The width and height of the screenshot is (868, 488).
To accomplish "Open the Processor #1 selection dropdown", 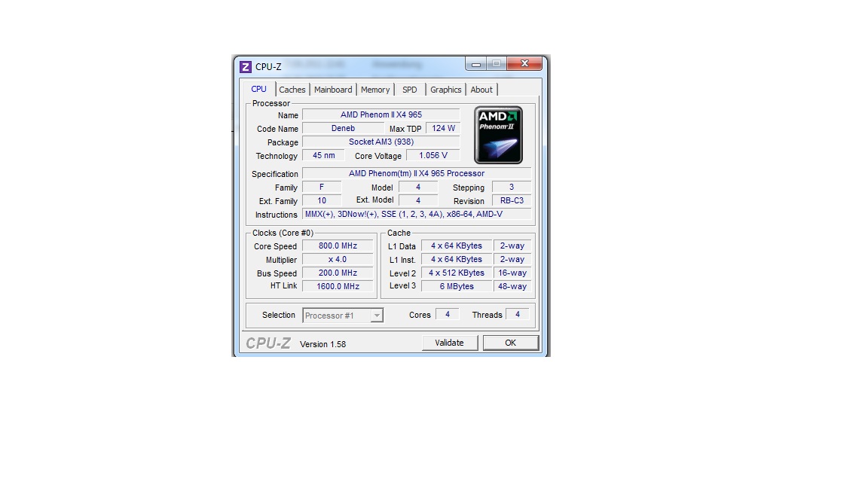I will [x=344, y=316].
